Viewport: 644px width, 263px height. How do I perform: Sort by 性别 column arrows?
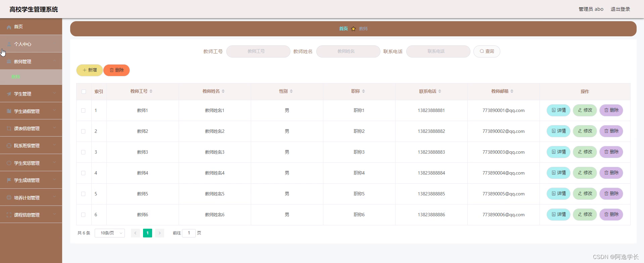(291, 91)
